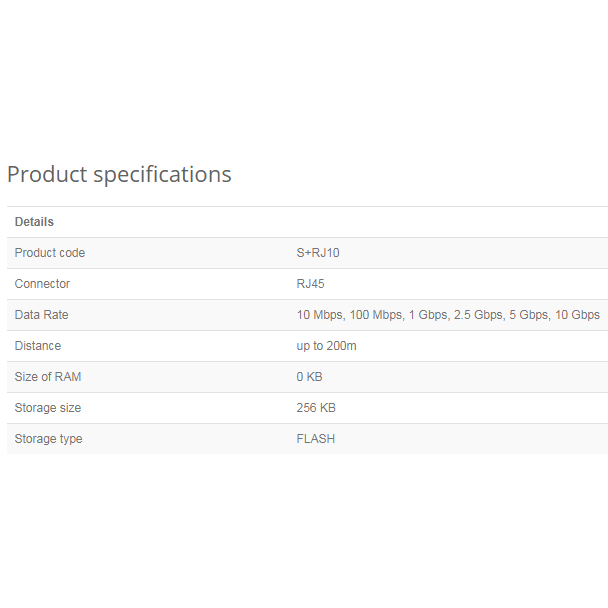Select the 256 KB storage value
Image resolution: width=608 pixels, height=608 pixels.
316,408
